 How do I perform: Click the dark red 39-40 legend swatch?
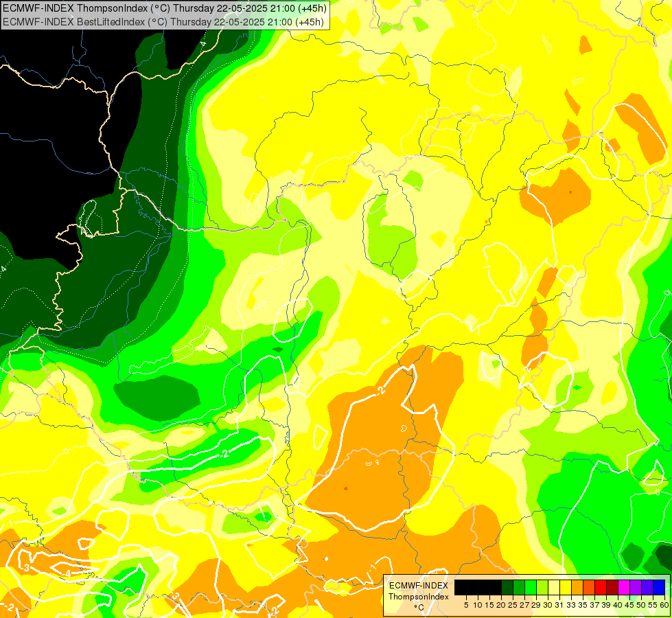(x=612, y=587)
